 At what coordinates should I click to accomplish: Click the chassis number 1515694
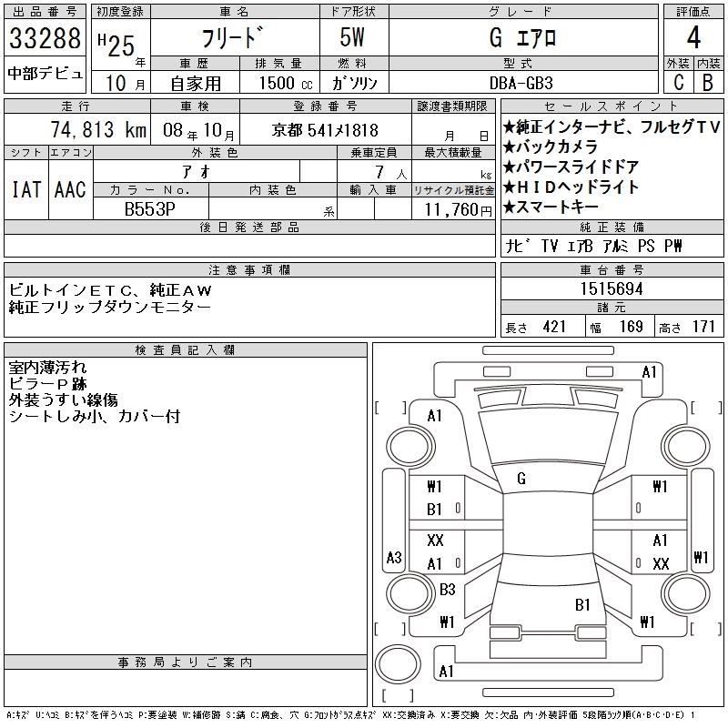[612, 289]
